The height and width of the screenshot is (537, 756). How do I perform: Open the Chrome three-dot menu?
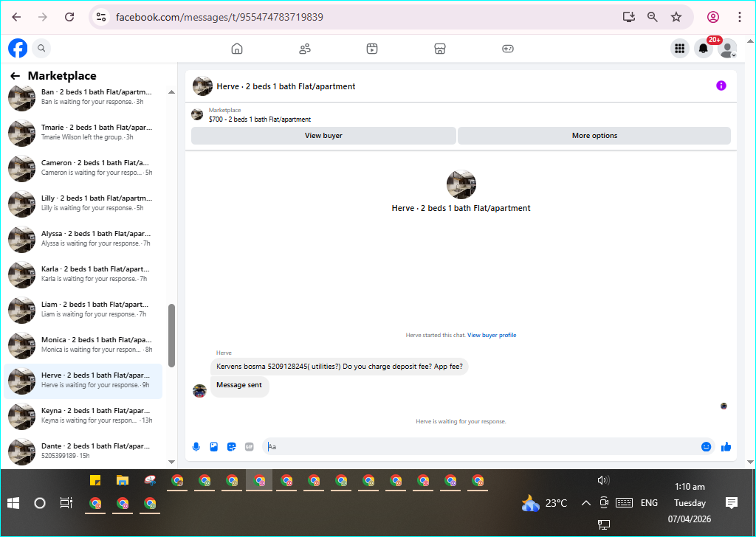coord(739,17)
